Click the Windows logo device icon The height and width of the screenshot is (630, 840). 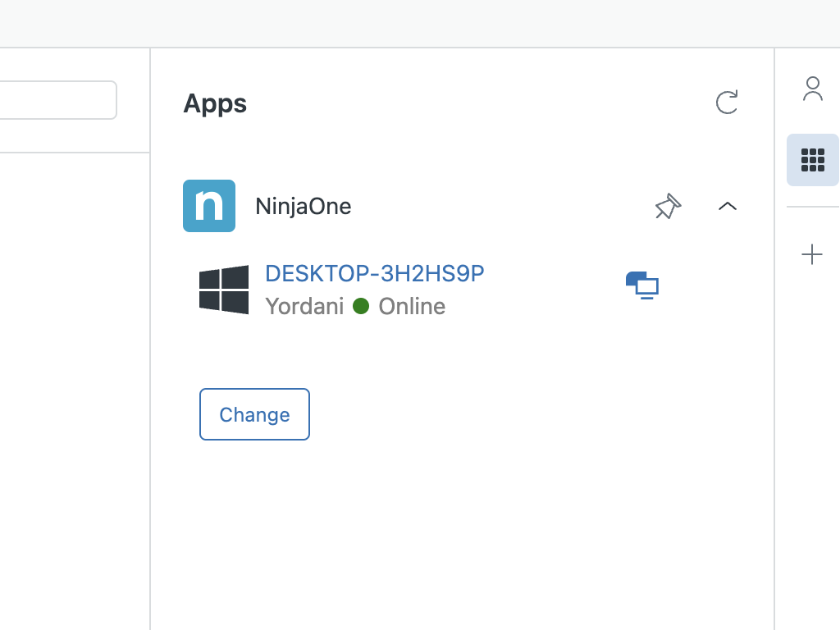click(x=224, y=290)
